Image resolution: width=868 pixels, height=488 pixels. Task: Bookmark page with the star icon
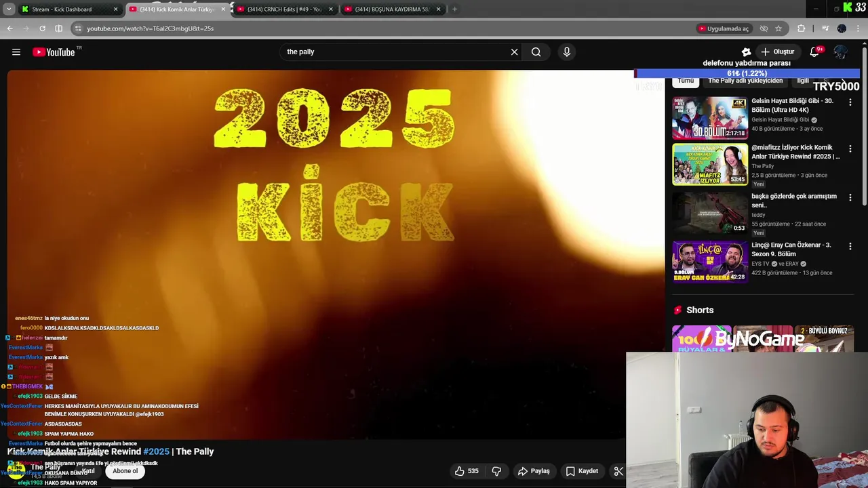coord(778,28)
